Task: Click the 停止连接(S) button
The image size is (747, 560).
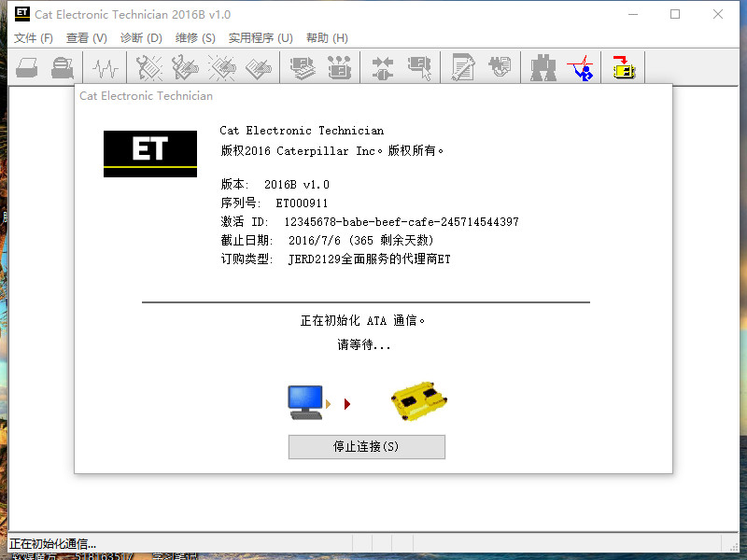Action: tap(366, 447)
